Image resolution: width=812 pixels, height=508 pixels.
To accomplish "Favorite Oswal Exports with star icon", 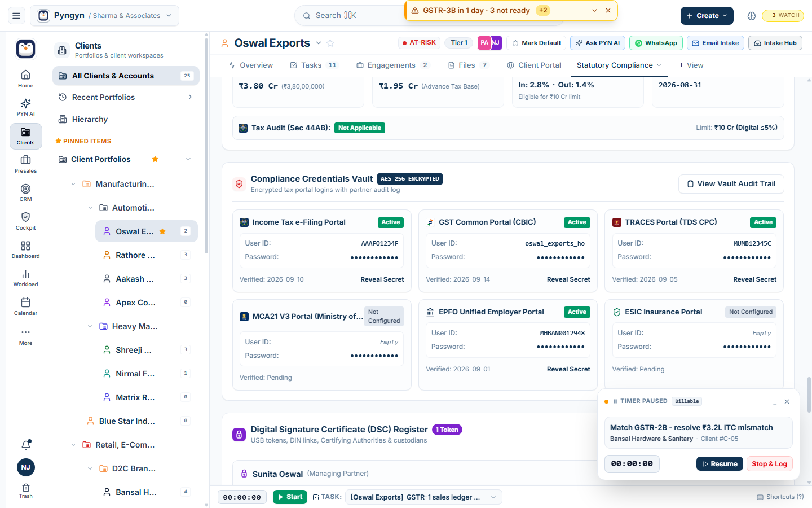I will tap(330, 43).
